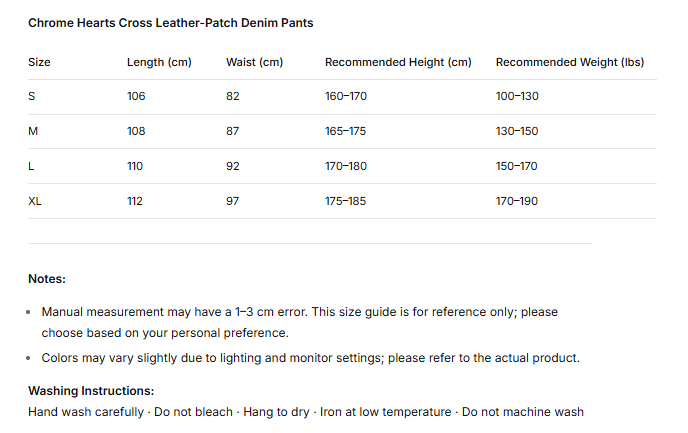Click the Waist (cm) column header
Image resolution: width=688 pixels, height=433 pixels.
coord(254,62)
